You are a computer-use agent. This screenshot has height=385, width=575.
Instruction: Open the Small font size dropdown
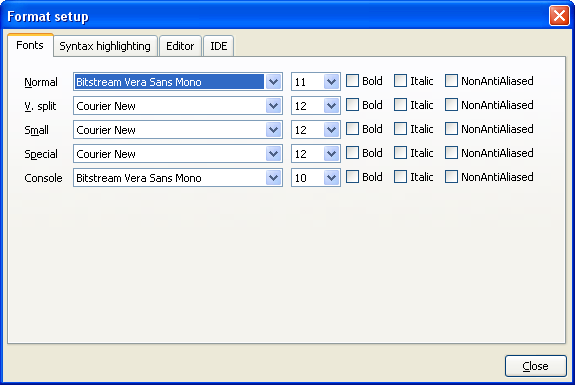(332, 130)
